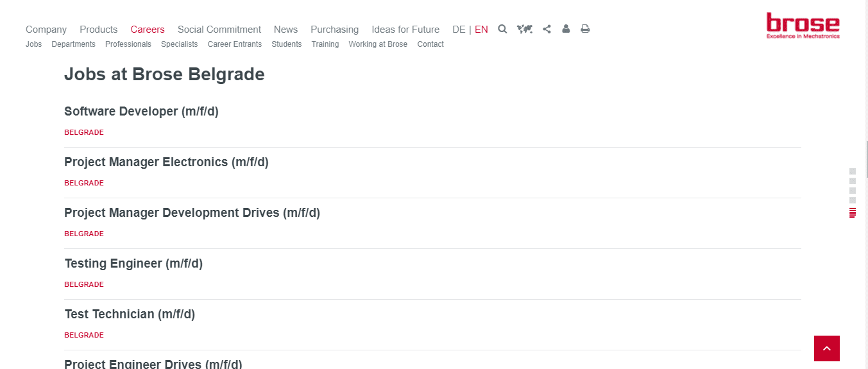Open the Students submenu item

click(x=286, y=44)
